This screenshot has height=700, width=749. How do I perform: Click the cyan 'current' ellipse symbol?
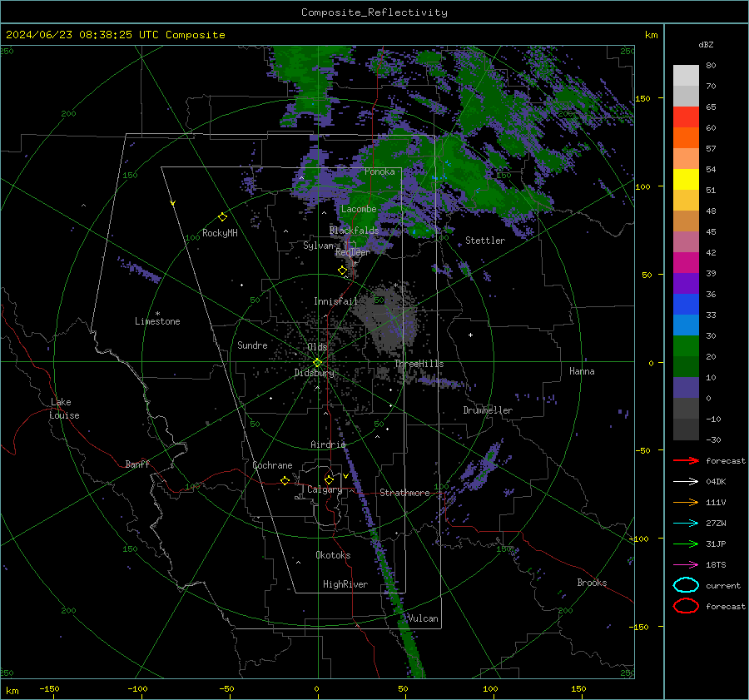pos(686,585)
